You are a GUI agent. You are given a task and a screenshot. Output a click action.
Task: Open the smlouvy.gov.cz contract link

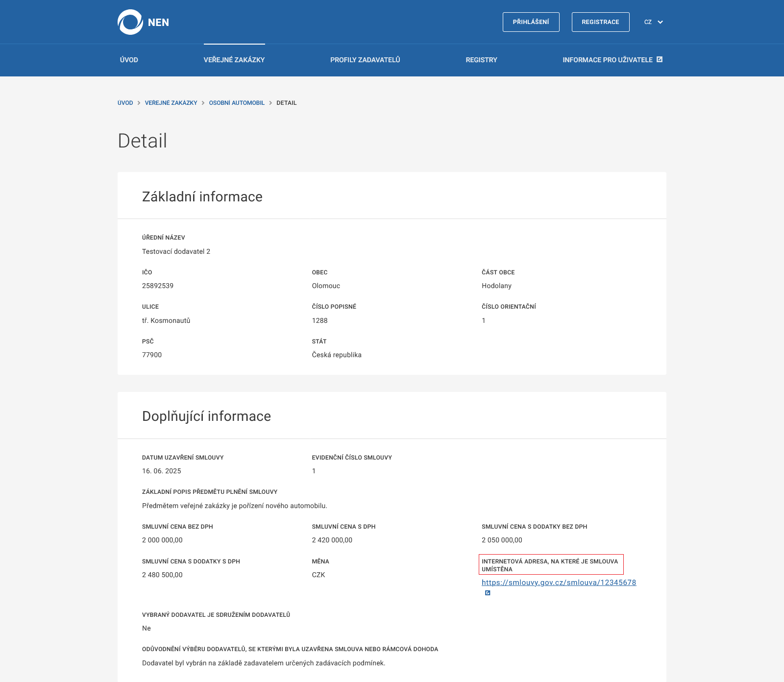[559, 583]
